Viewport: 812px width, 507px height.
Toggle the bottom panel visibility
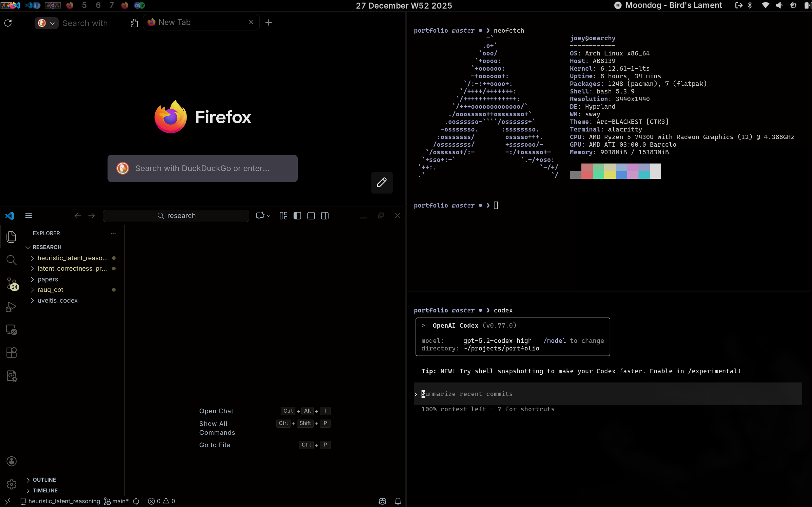[x=311, y=215]
